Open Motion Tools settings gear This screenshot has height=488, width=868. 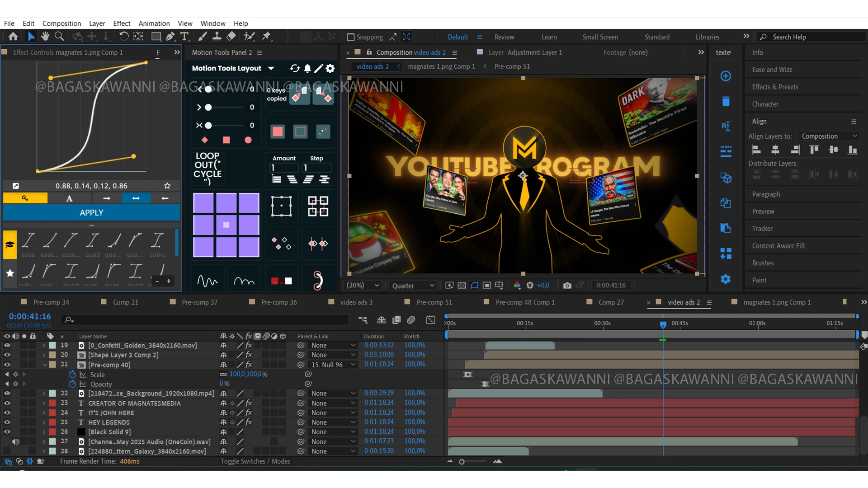pyautogui.click(x=330, y=68)
